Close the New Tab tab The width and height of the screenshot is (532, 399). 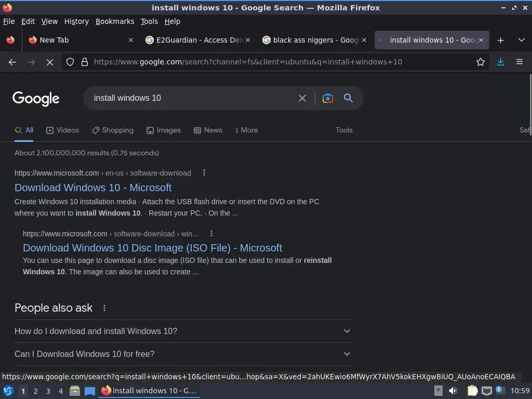tap(130, 40)
